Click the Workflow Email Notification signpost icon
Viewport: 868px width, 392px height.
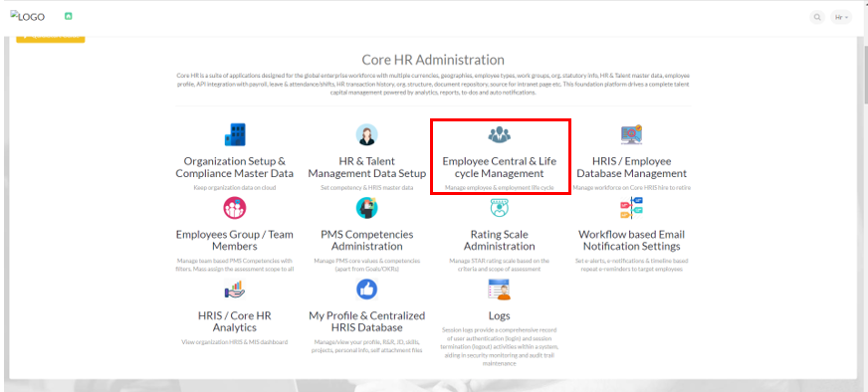pyautogui.click(x=632, y=208)
